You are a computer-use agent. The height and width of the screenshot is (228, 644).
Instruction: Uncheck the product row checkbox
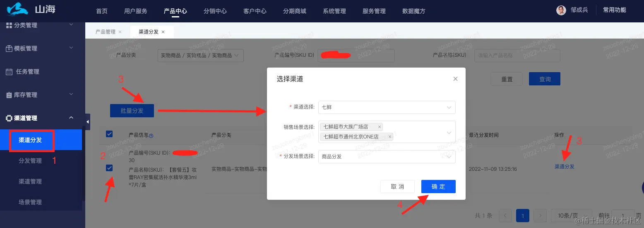(x=109, y=168)
